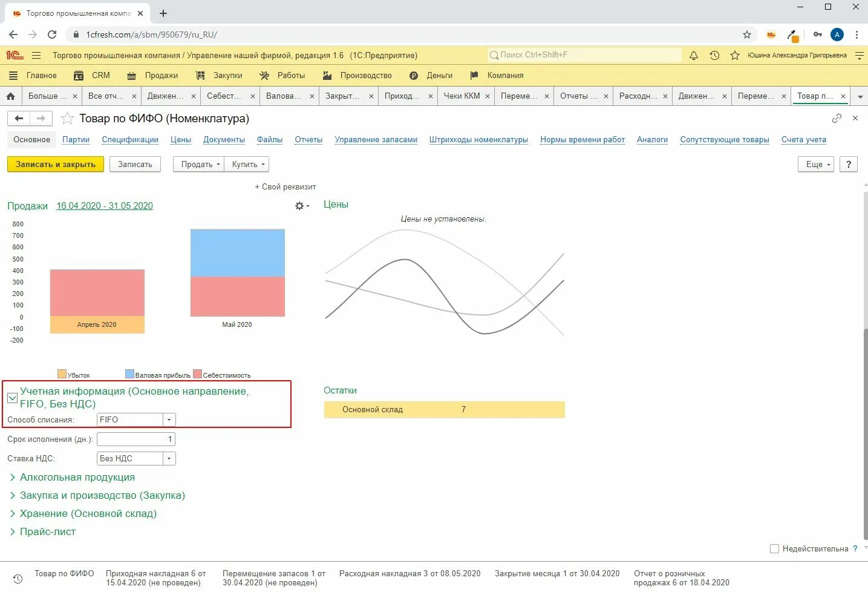Screen dimensions: 868x592
Task: Open the Спецификации link
Action: coord(130,139)
